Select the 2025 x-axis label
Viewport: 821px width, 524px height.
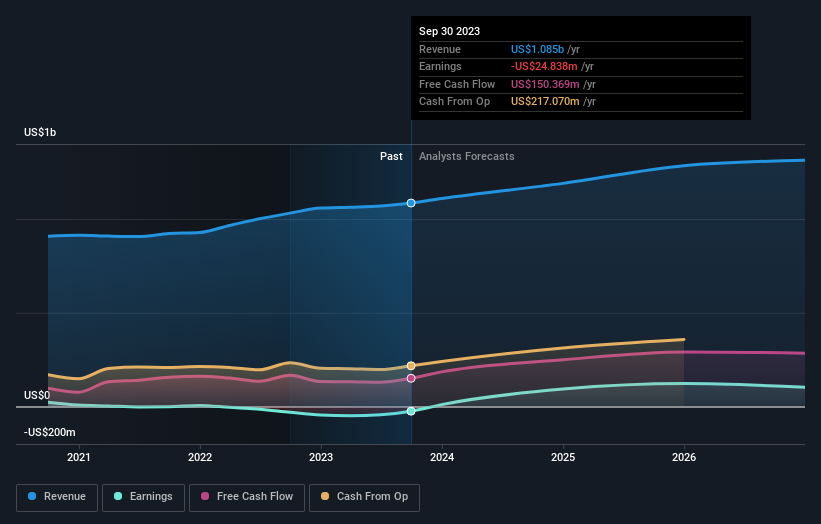(563, 458)
